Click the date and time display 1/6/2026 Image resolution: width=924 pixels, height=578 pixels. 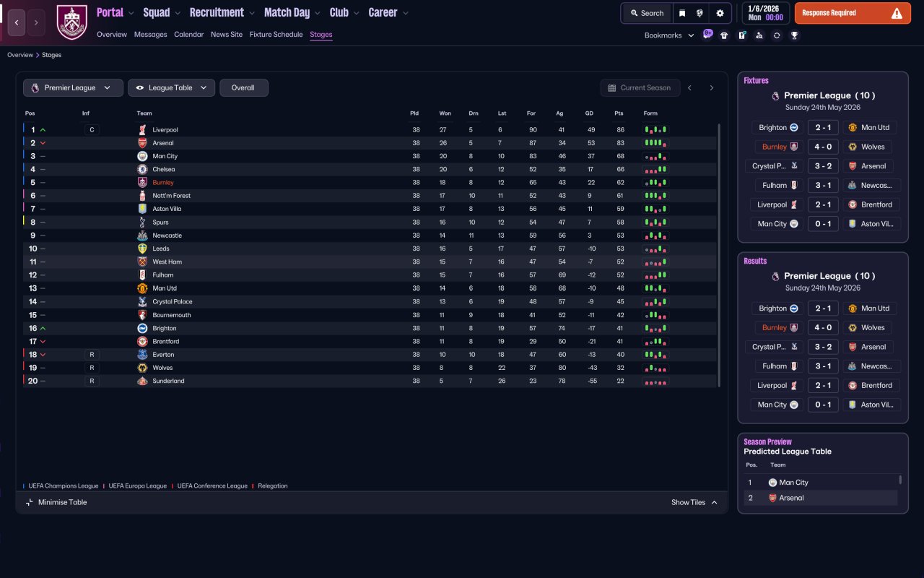(x=765, y=13)
